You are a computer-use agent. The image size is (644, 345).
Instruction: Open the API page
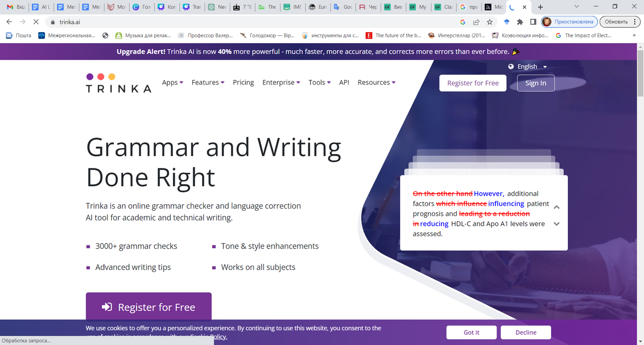tap(344, 82)
